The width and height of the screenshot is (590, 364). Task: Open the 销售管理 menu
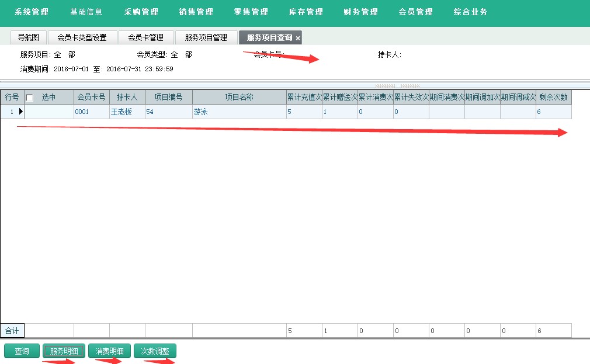[x=196, y=12]
